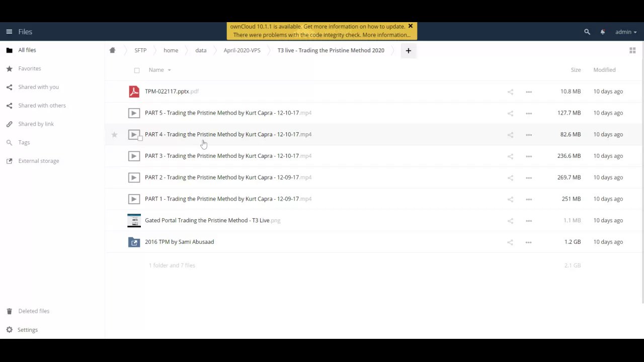This screenshot has width=644, height=362.
Task: Navigate to SFTP breadcrumb
Action: pyautogui.click(x=140, y=50)
